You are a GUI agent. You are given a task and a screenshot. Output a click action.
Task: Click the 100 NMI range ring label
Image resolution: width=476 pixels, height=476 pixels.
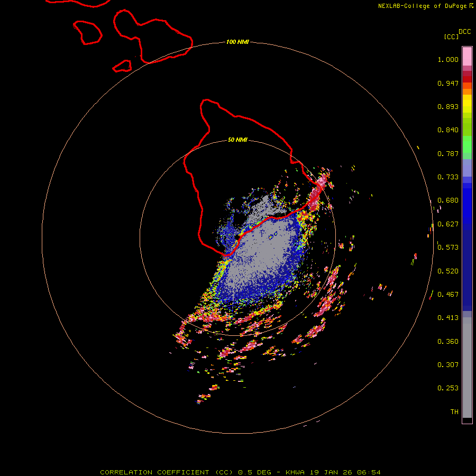237,42
